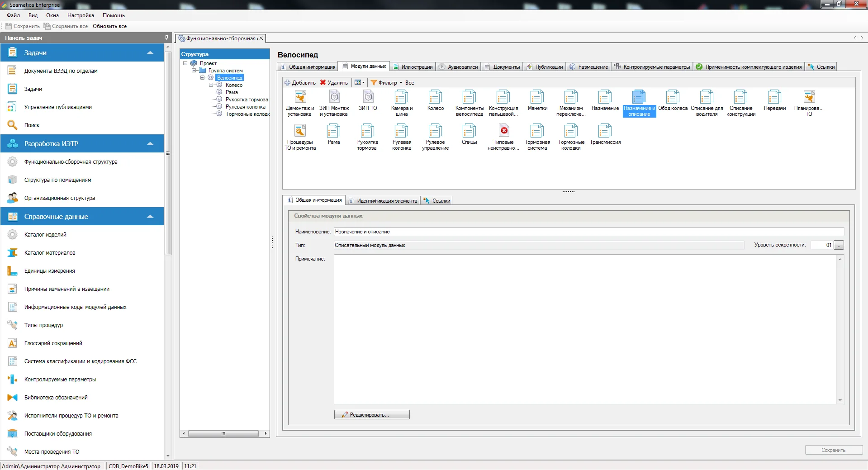The image size is (868, 470).
Task: Select the ЗИП ТО module icon
Action: click(368, 100)
